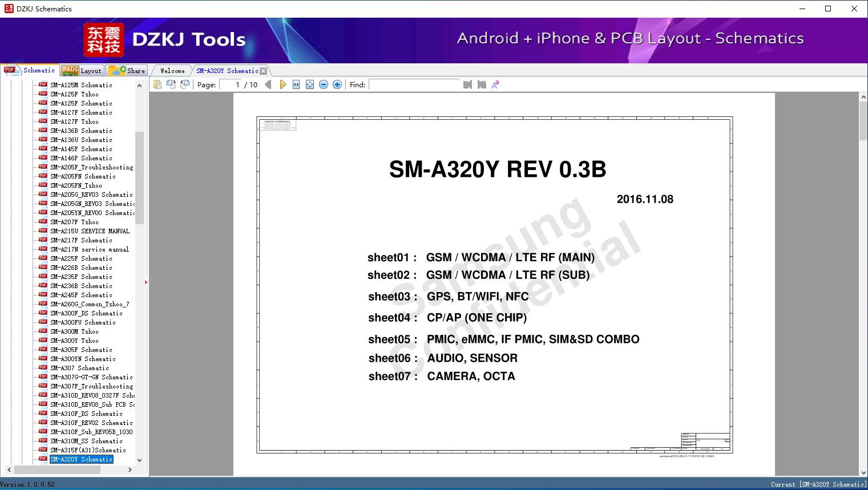The image size is (868, 490).
Task: Click the Find search field
Action: pos(414,84)
